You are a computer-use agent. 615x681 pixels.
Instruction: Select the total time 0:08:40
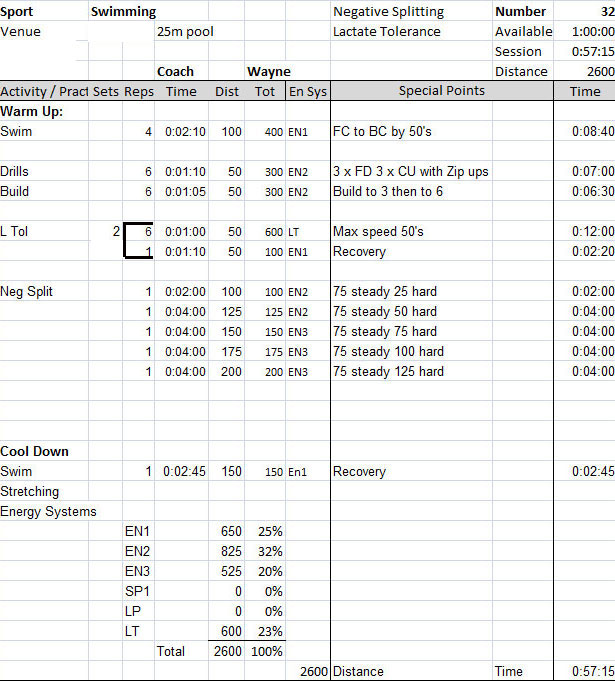(x=593, y=132)
